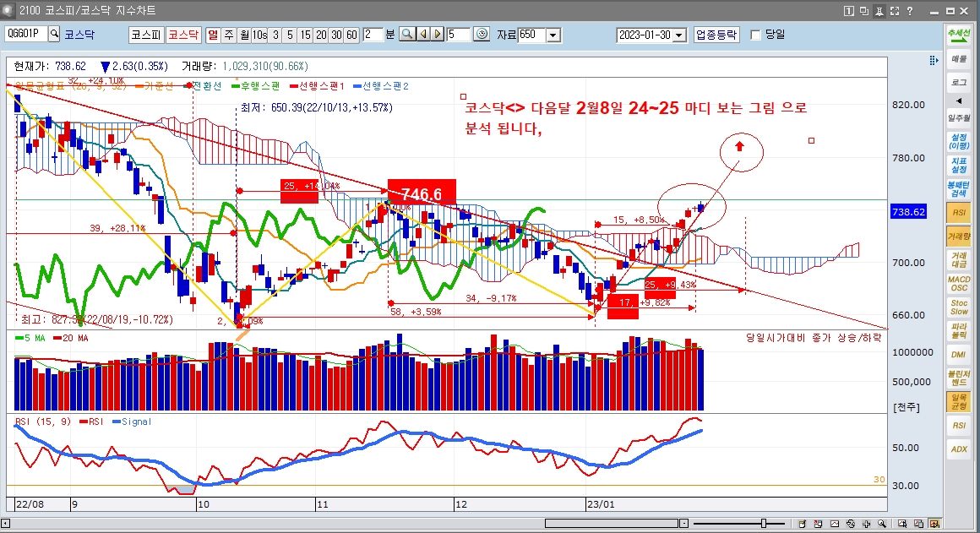Image resolution: width=980 pixels, height=533 pixels.
Task: Switch chart to 코스닥 index
Action: (183, 35)
